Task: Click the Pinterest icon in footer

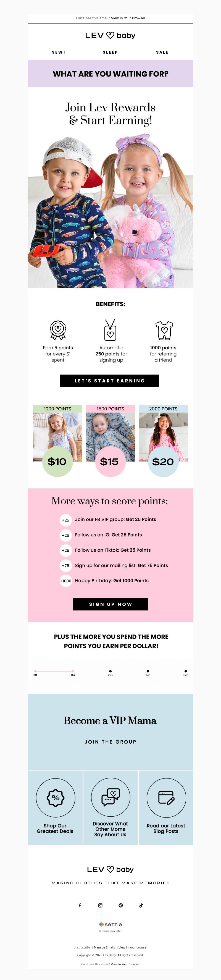Action: pos(120,905)
